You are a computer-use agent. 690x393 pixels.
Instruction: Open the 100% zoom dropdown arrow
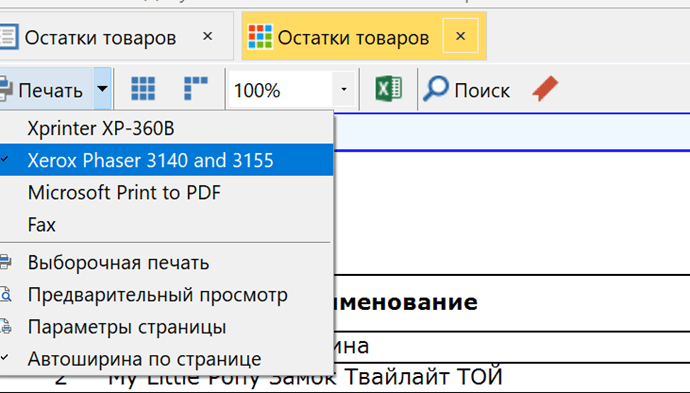344,89
